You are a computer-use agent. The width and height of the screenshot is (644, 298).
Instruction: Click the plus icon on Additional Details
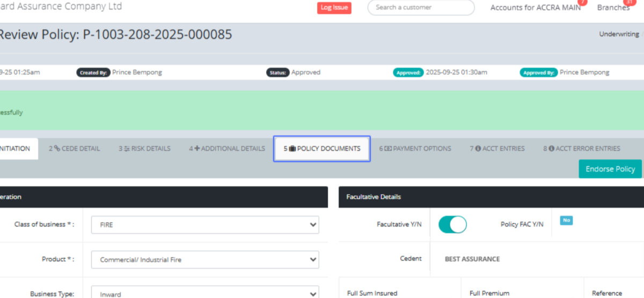point(197,148)
